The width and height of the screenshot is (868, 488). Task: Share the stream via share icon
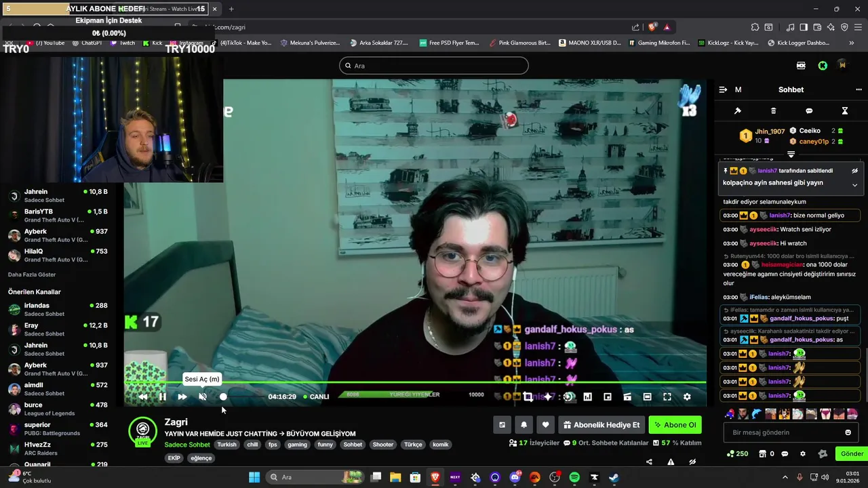click(x=649, y=462)
